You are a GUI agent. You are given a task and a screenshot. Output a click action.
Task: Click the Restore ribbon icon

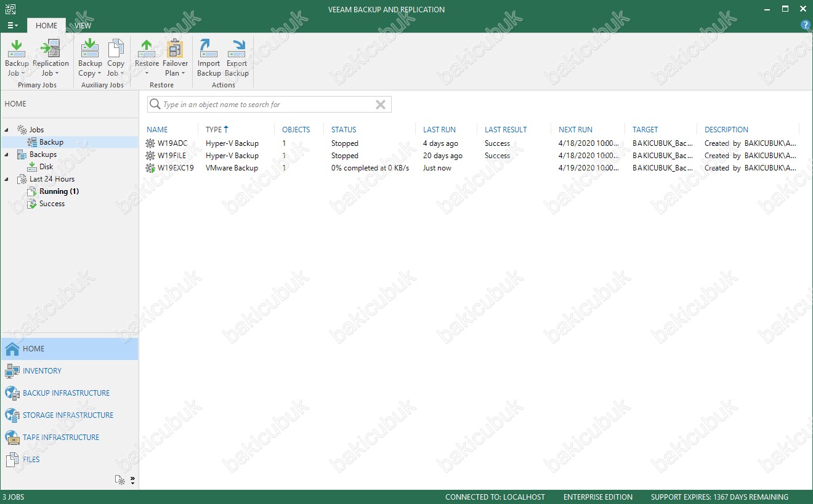point(147,48)
